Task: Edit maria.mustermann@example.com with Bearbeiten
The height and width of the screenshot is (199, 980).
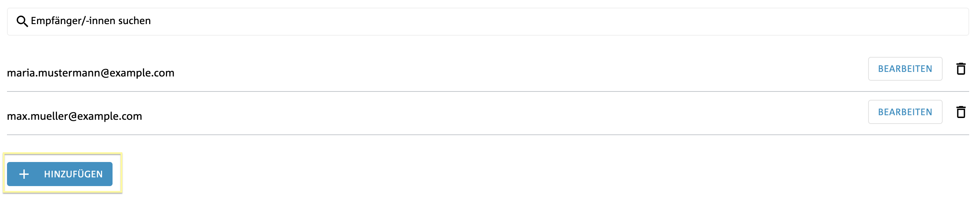Action: [x=905, y=69]
